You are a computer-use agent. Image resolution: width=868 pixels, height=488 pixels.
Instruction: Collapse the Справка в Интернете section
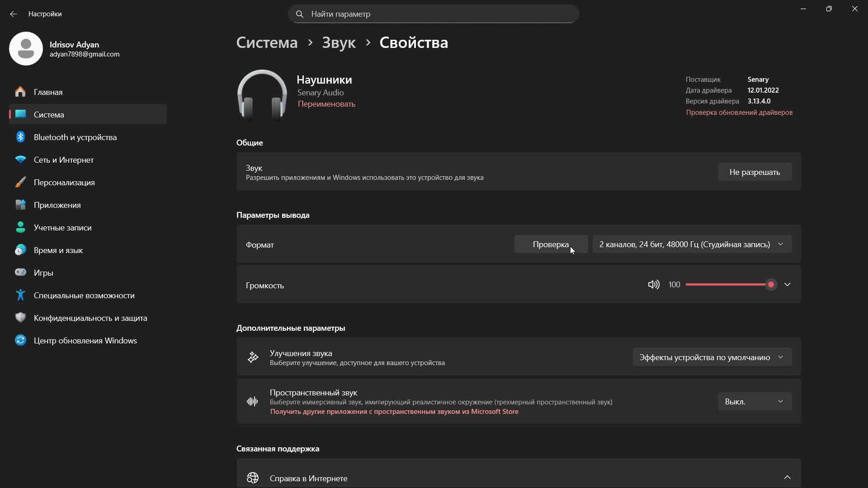[x=787, y=478]
